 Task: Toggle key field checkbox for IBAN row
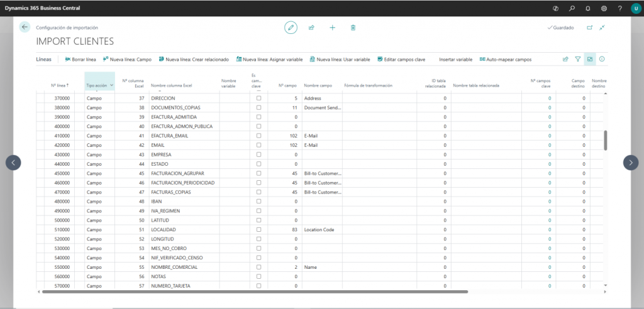pyautogui.click(x=258, y=202)
